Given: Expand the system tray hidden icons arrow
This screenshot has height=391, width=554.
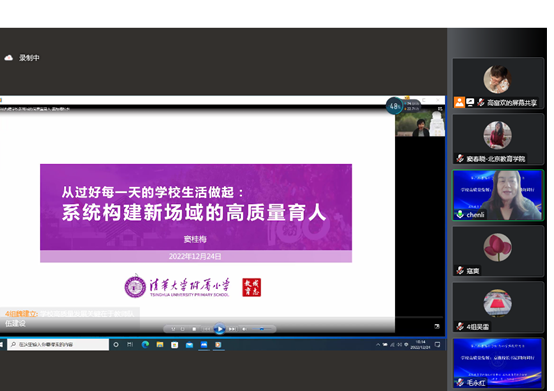Looking at the screenshot, I should tap(378, 344).
